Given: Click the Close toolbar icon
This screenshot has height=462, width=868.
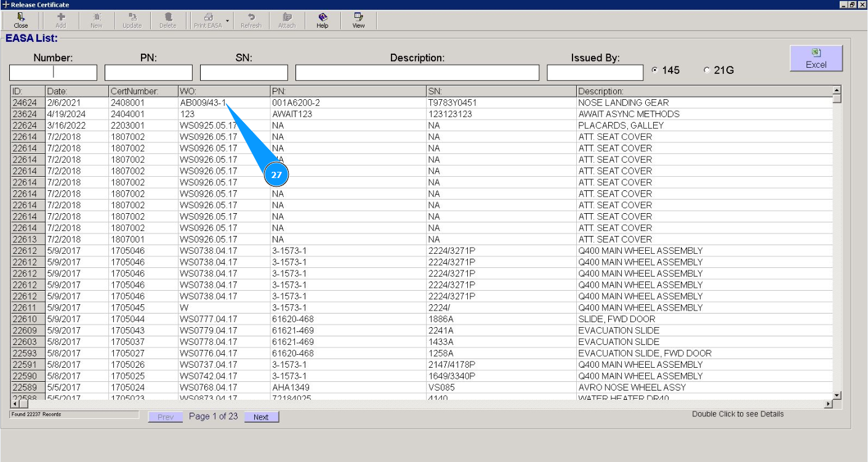Looking at the screenshot, I should click(21, 20).
